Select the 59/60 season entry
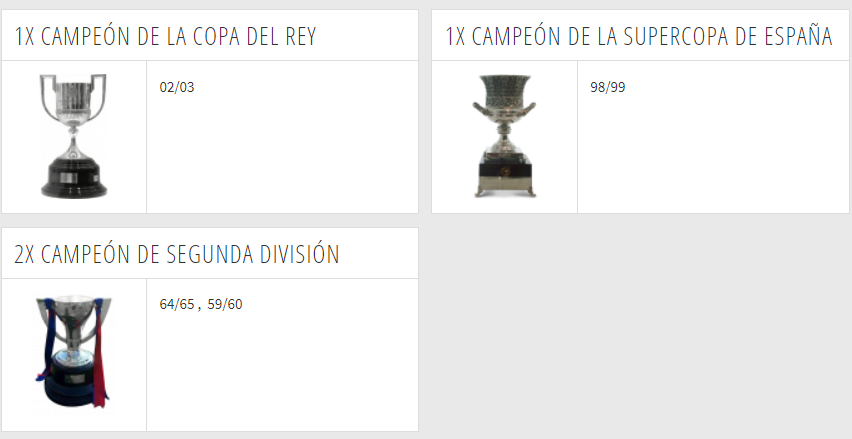The height and width of the screenshot is (439, 852). (x=225, y=304)
